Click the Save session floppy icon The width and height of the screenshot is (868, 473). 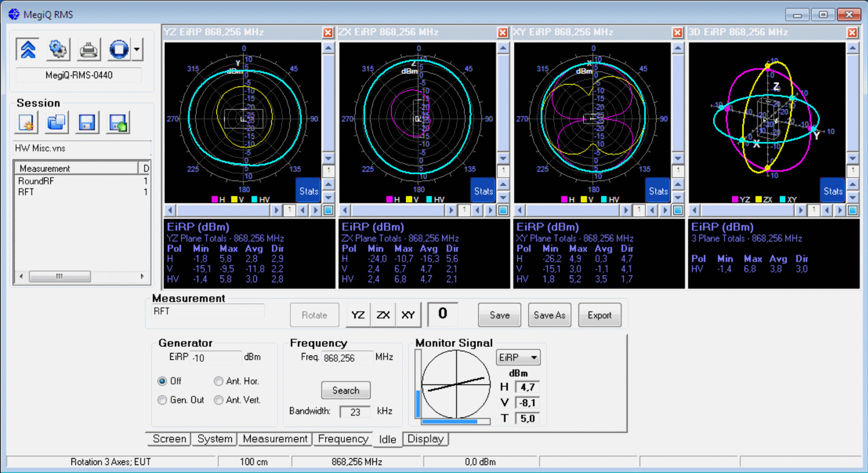(87, 123)
